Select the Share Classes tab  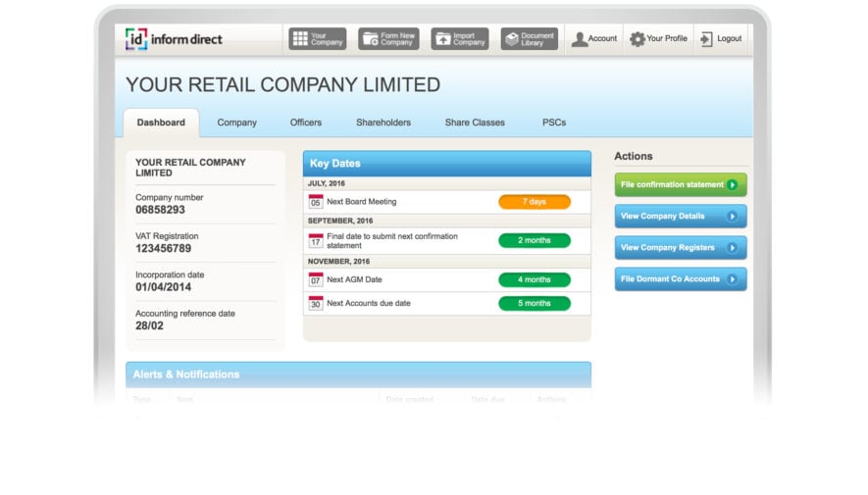point(475,123)
